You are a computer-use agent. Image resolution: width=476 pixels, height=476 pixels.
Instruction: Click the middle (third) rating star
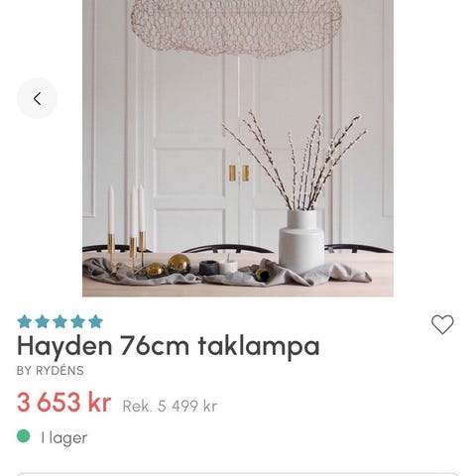point(59,321)
